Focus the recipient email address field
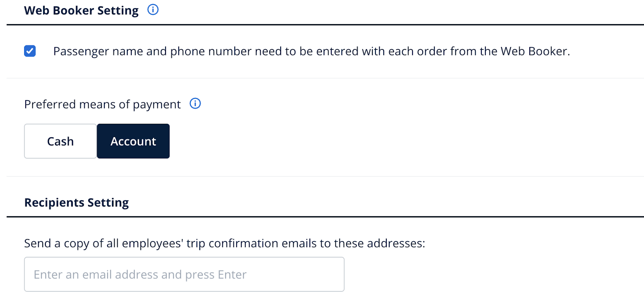Screen dimensions: 644x299 184,274
